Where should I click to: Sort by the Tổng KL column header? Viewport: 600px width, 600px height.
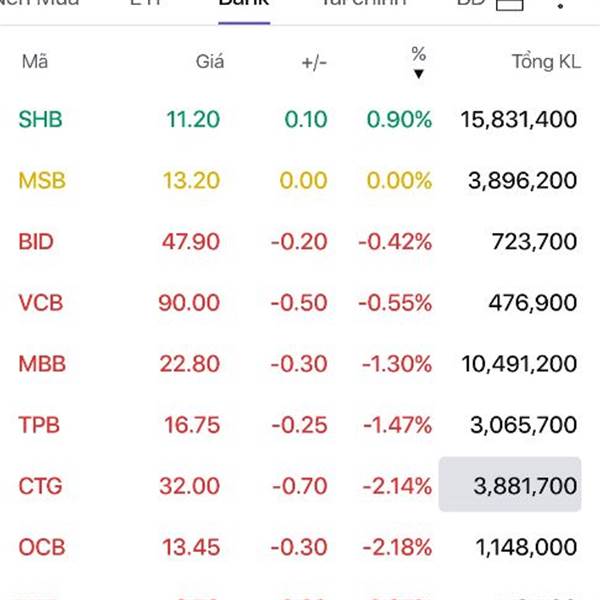[x=546, y=62]
